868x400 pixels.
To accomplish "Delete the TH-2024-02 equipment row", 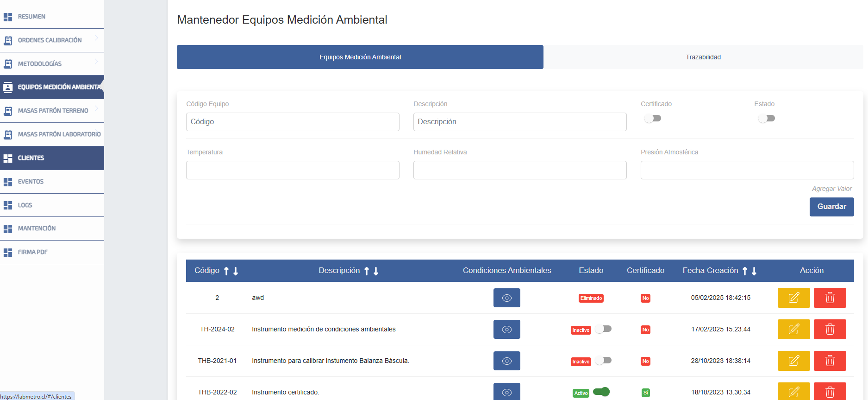I will 830,329.
